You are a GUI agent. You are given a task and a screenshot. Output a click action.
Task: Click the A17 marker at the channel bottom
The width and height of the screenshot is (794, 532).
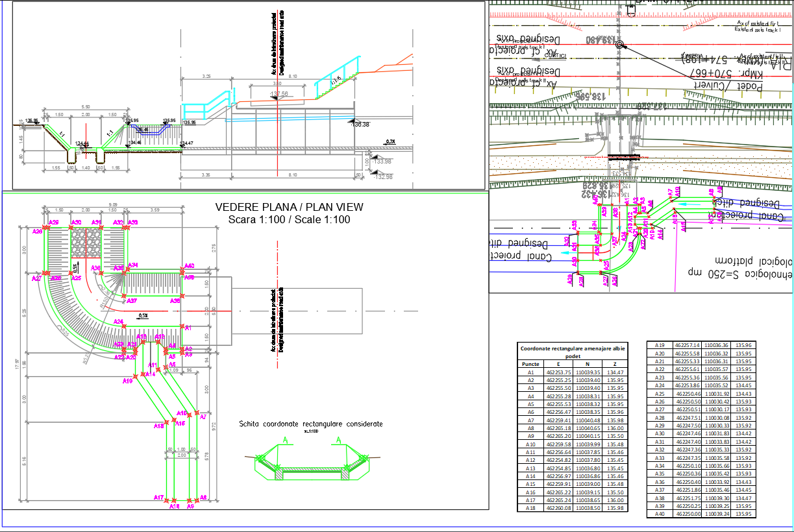(x=166, y=500)
